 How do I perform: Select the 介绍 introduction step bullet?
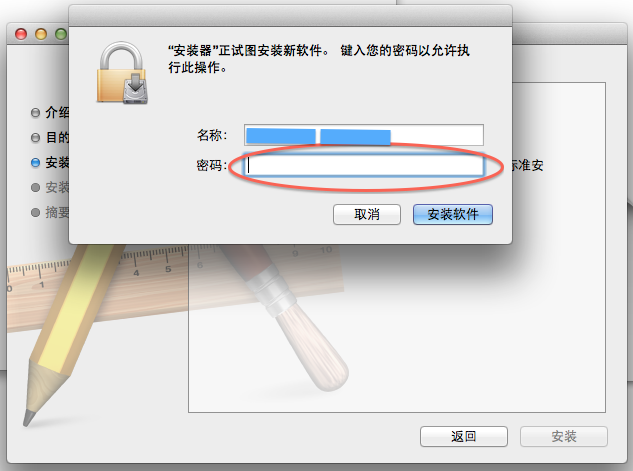click(36, 113)
